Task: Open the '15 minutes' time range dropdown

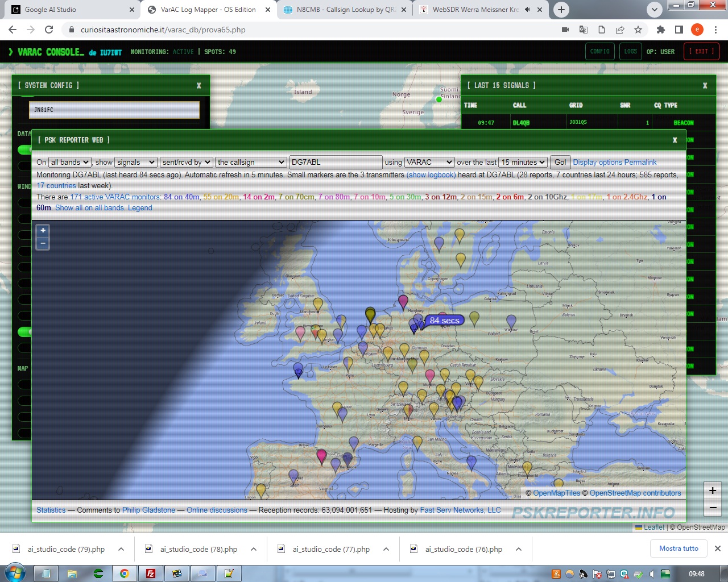Action: (x=523, y=163)
